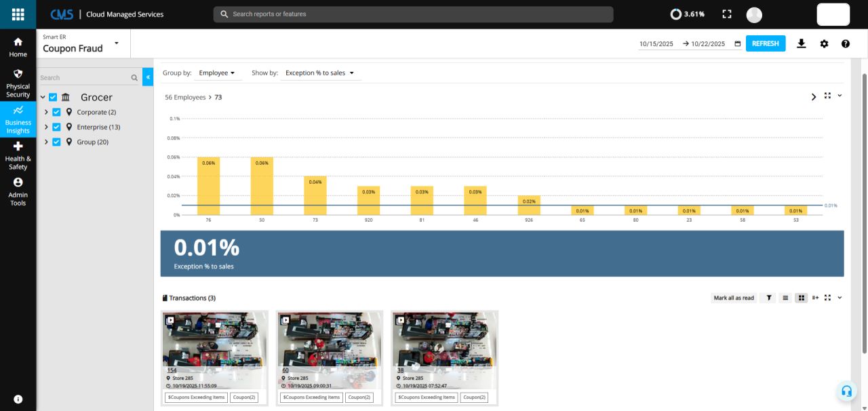Open the Home section

coord(18,47)
